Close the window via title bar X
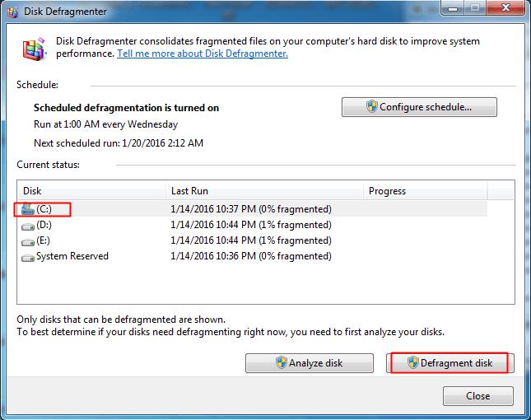 point(505,7)
